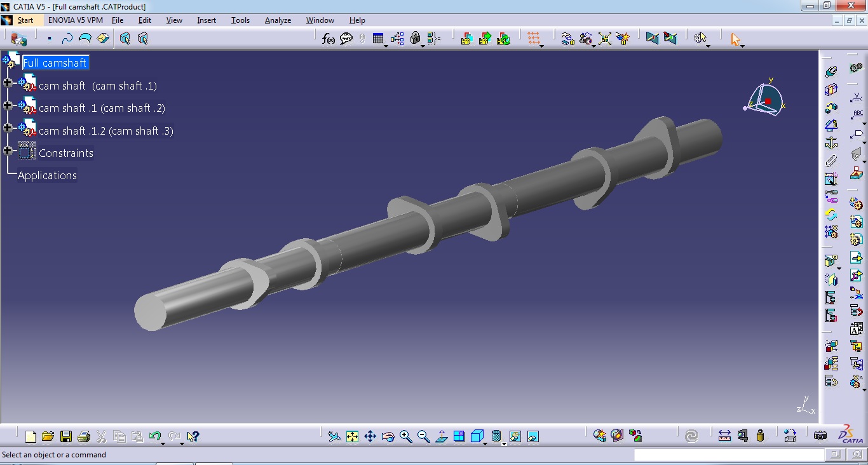Screen dimensions: 868x465
Task: Select the Isometric View icon
Action: [x=477, y=436]
